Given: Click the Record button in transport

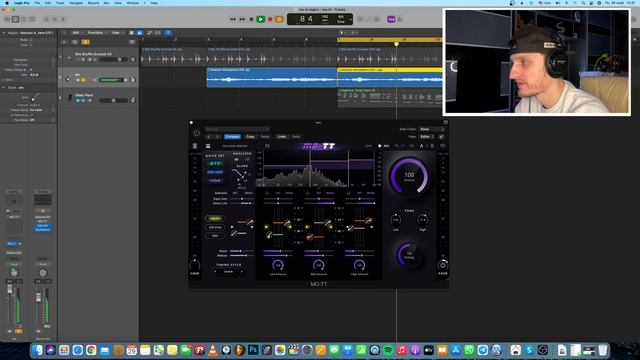Looking at the screenshot, I should 270,19.
